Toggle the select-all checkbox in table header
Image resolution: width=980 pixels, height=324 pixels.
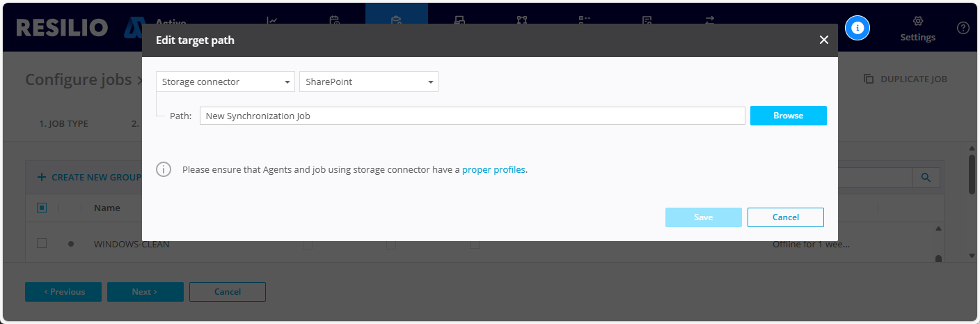pyautogui.click(x=42, y=208)
